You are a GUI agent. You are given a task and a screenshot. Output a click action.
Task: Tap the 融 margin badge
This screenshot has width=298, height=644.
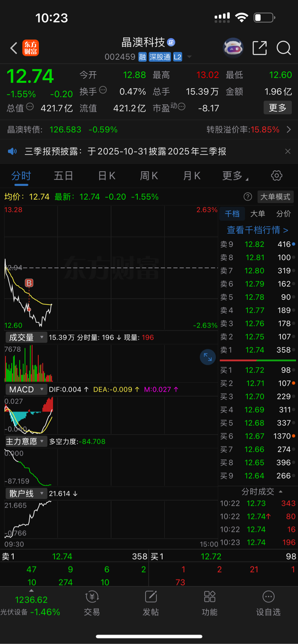[x=142, y=57]
